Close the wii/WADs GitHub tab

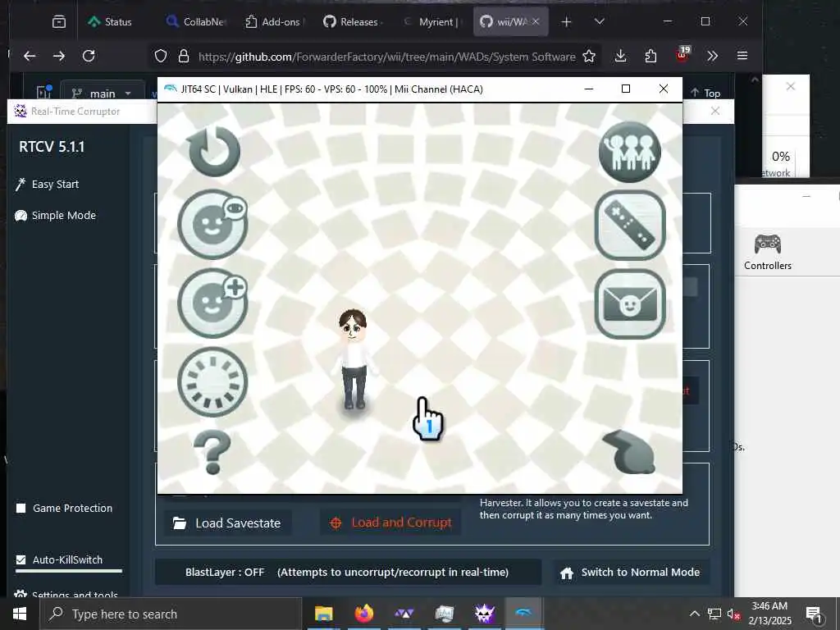536,21
